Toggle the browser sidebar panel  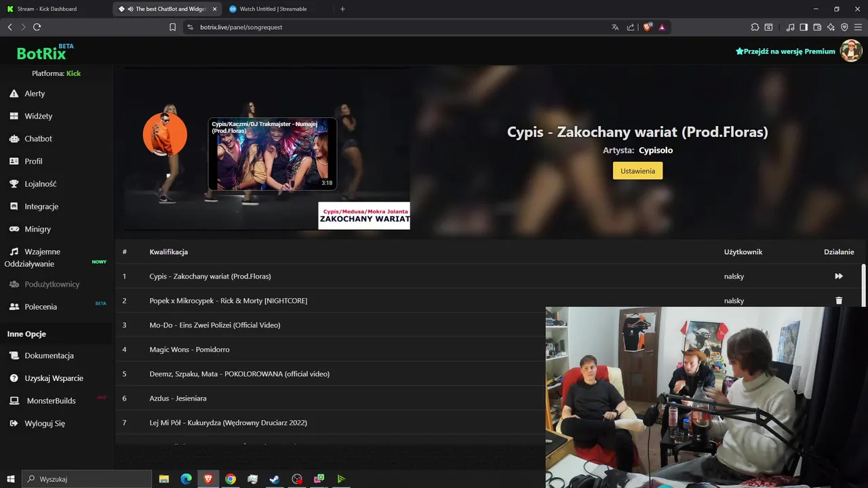pyautogui.click(x=804, y=27)
